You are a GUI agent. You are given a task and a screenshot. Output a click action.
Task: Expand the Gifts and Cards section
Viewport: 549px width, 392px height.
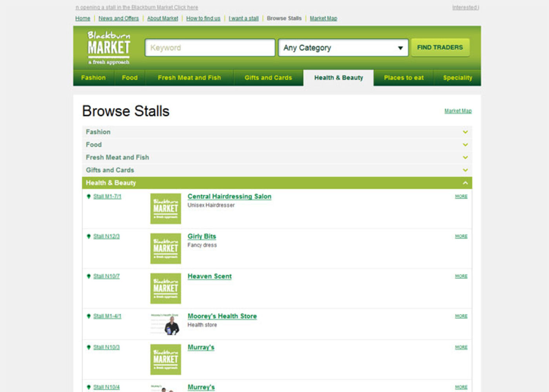[276, 170]
